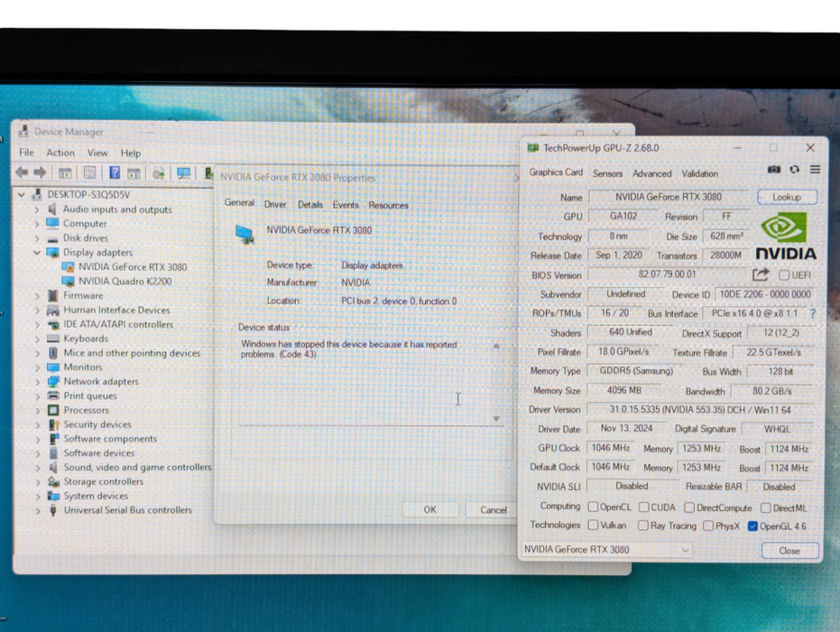840x632 pixels.
Task: Open the File menu in Device Manager
Action: point(26,153)
